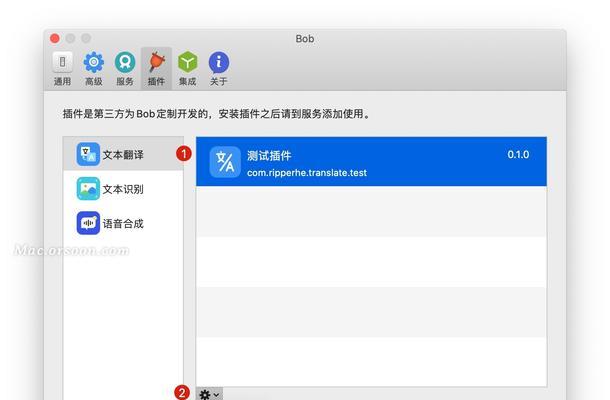This screenshot has width=610, height=400.
Task: Select the 插件 plugins tab
Action: (156, 68)
